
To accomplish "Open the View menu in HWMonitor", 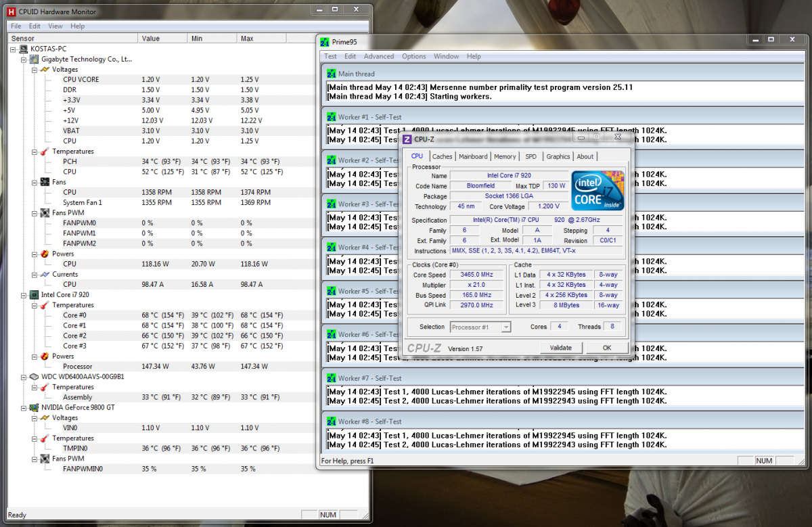I will [x=55, y=26].
